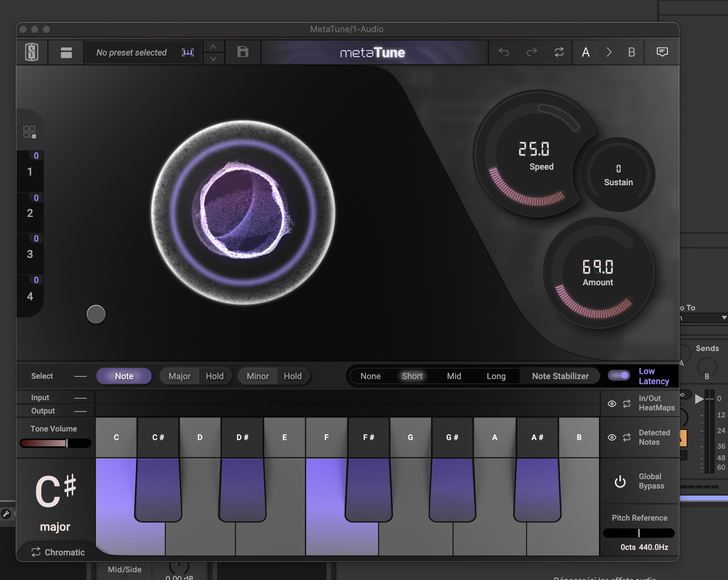Set Note Stabilizer to Long
Viewport: 728px width, 580px height.
(x=496, y=376)
